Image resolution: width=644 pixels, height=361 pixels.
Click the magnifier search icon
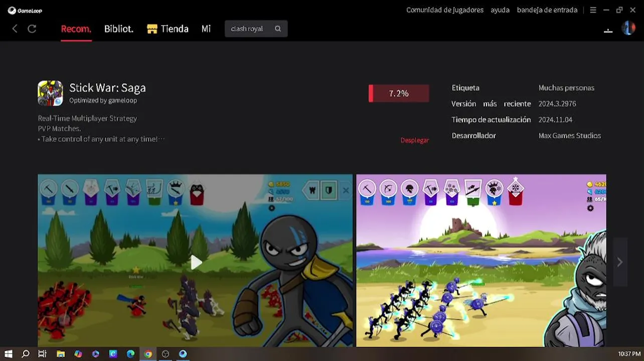tap(278, 29)
